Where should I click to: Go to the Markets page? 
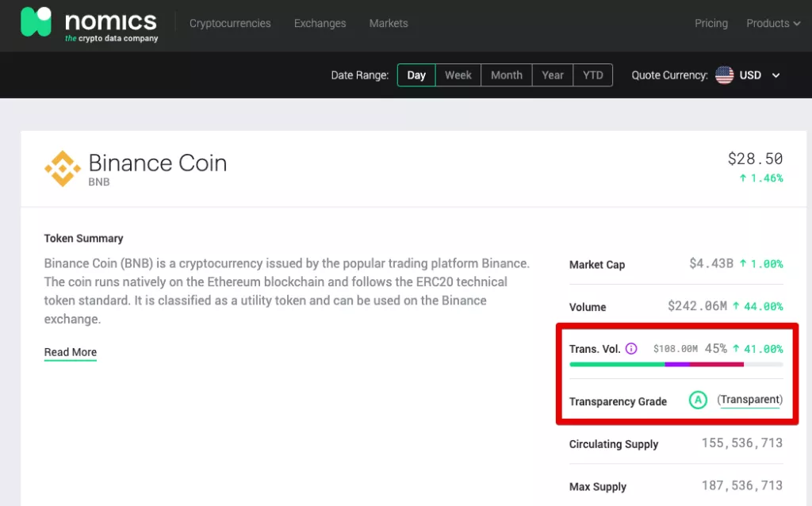pos(389,23)
